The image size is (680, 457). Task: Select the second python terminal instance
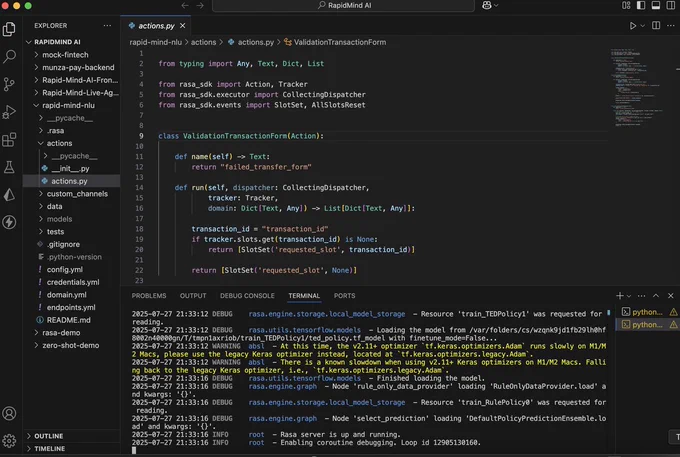click(x=648, y=324)
